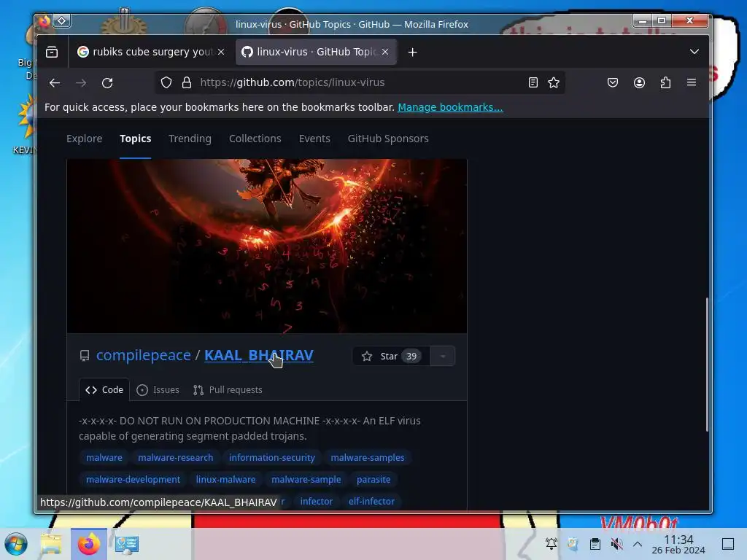This screenshot has height=560, width=747.
Task: Toggle reader view in address bar
Action: coord(533,83)
